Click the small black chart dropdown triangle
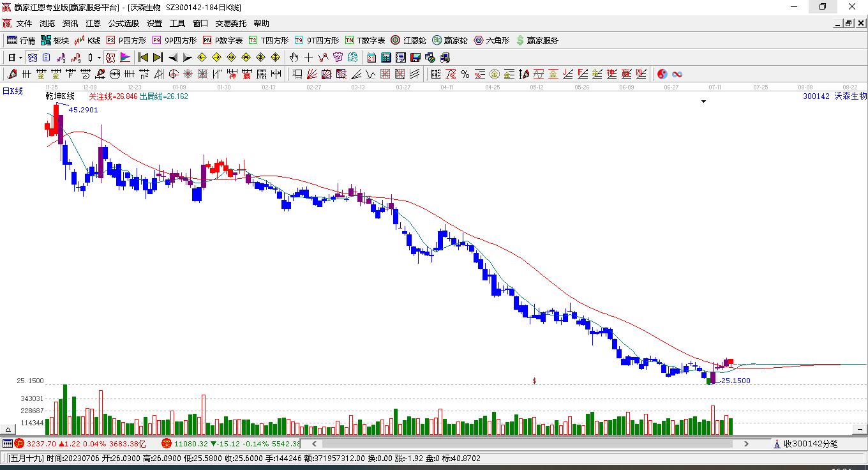 coord(703,102)
